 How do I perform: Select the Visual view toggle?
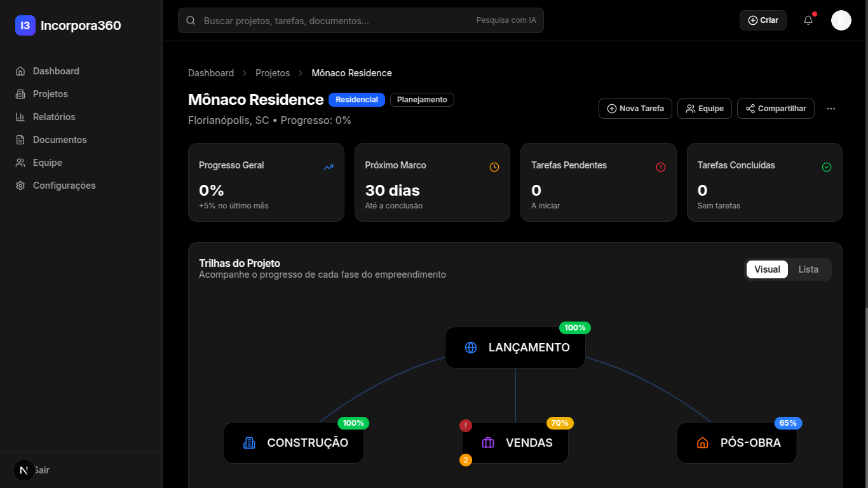(x=767, y=269)
